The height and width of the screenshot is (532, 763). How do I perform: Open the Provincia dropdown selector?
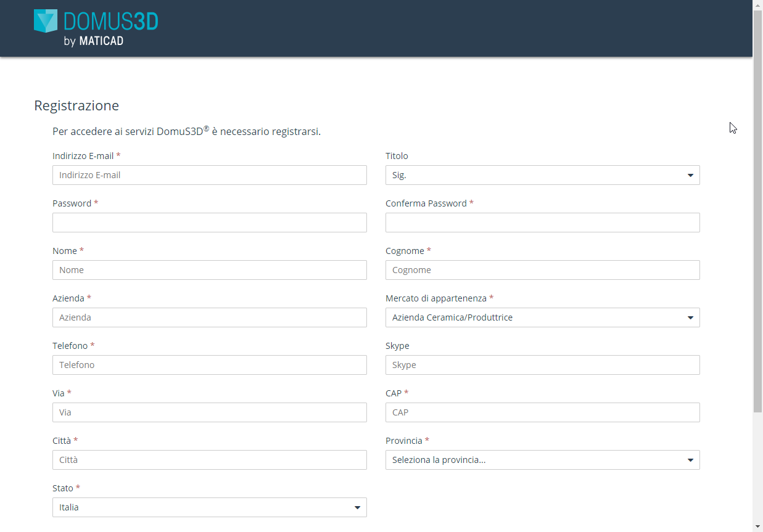(543, 460)
